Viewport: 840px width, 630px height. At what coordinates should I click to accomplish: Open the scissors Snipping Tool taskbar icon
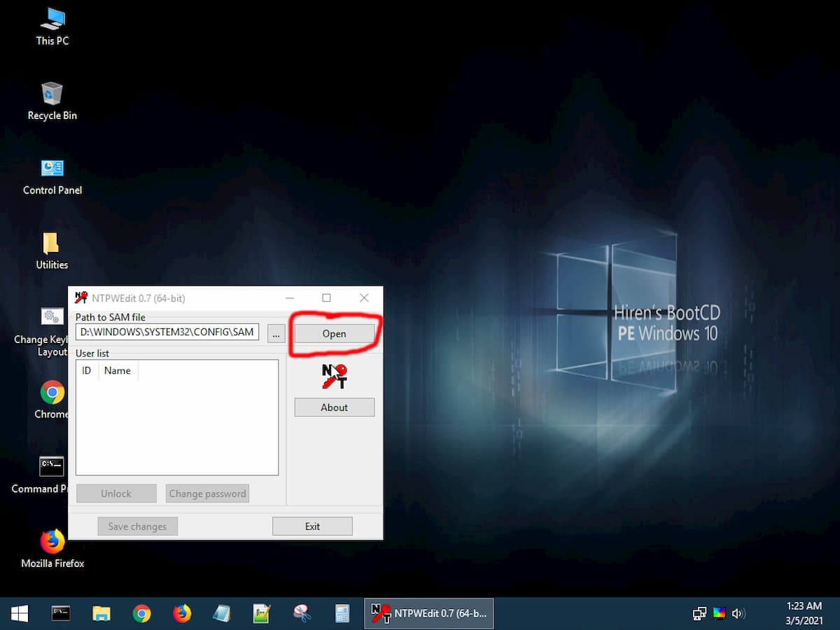(302, 614)
